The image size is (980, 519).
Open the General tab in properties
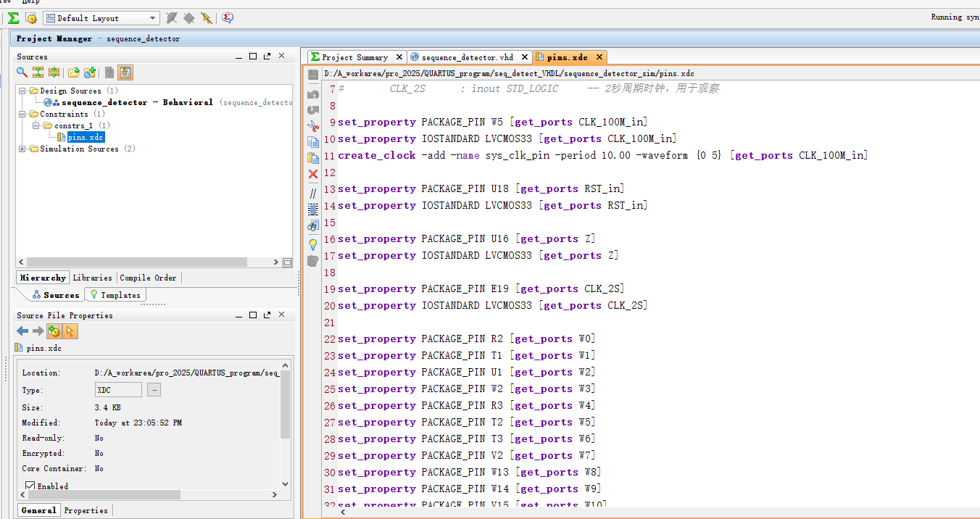[38, 510]
